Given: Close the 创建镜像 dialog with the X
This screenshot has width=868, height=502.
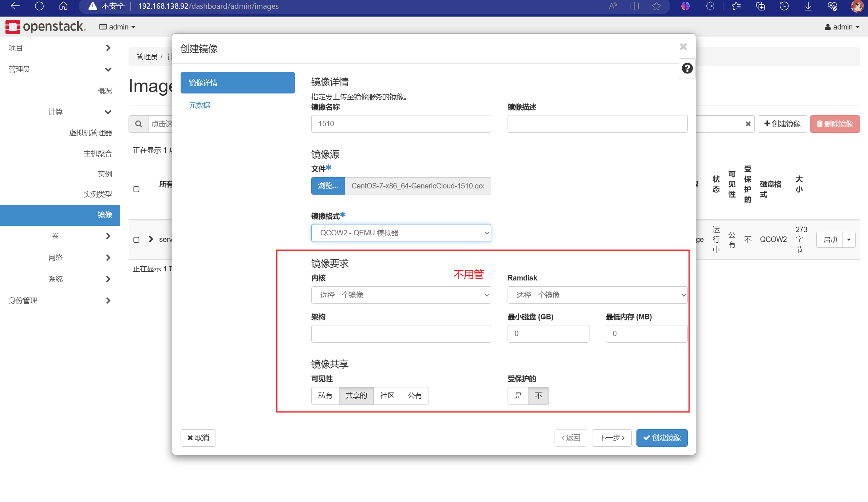Looking at the screenshot, I should pos(683,47).
